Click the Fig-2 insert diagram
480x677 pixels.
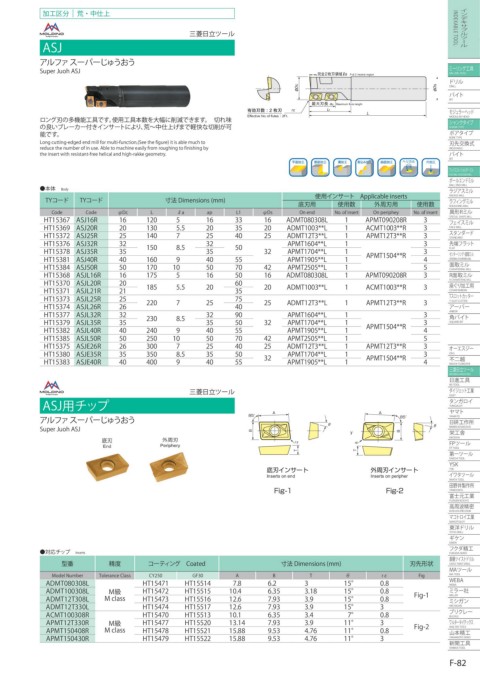pyautogui.click(x=393, y=434)
